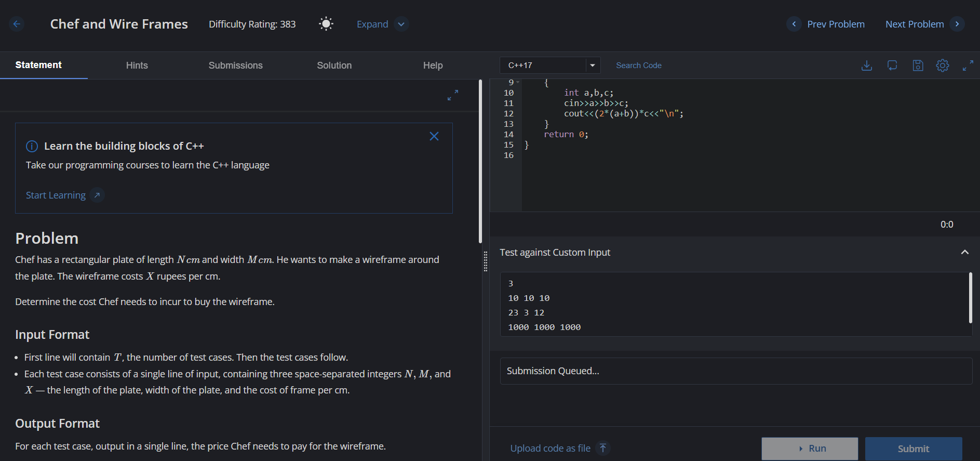
Task: Open the Help tab
Action: [x=433, y=65]
